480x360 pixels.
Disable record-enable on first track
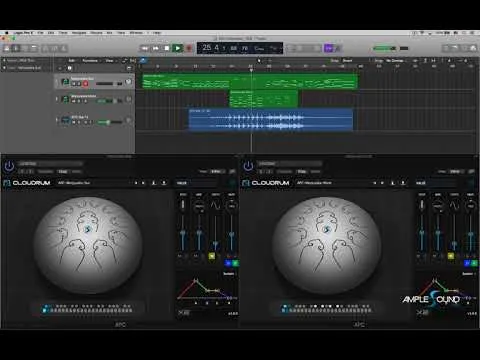85,84
